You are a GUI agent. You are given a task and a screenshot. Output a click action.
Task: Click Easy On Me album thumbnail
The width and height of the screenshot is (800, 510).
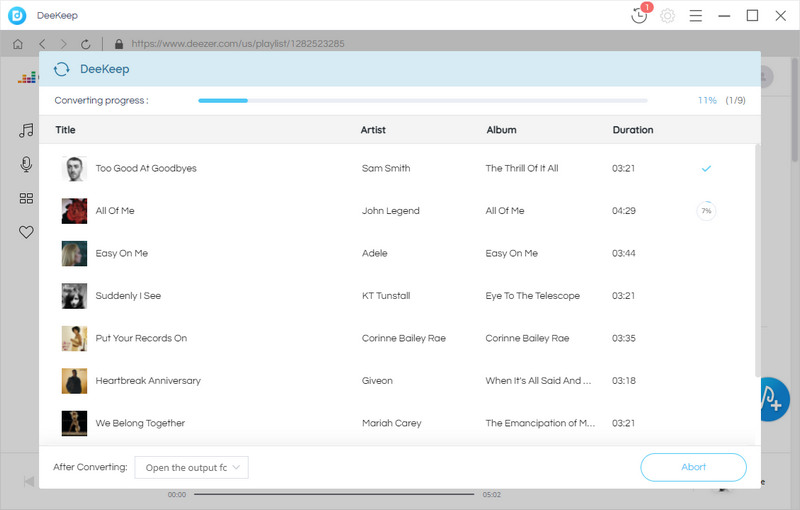(74, 253)
